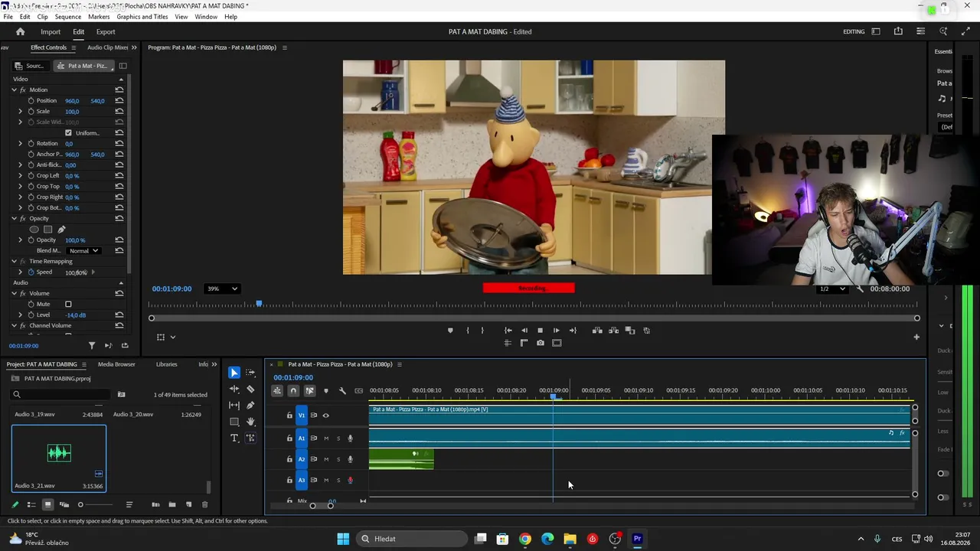Image resolution: width=980 pixels, height=551 pixels.
Task: Open the 1/2 playback resolution dropdown
Action: [832, 289]
